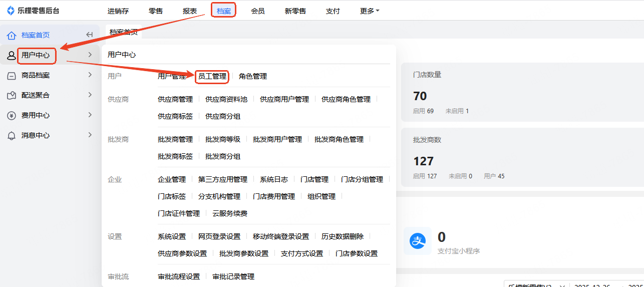Open the 支付 top menu
This screenshot has height=287, width=644.
(333, 11)
